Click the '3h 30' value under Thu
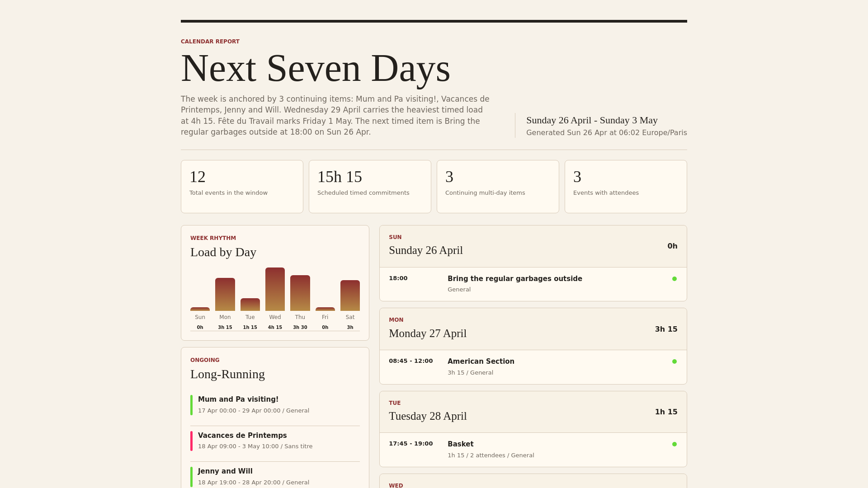The width and height of the screenshot is (868, 488). [x=300, y=328]
